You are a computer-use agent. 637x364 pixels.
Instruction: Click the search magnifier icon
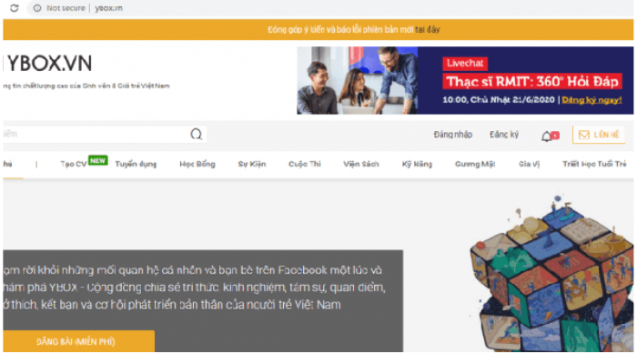click(x=197, y=134)
